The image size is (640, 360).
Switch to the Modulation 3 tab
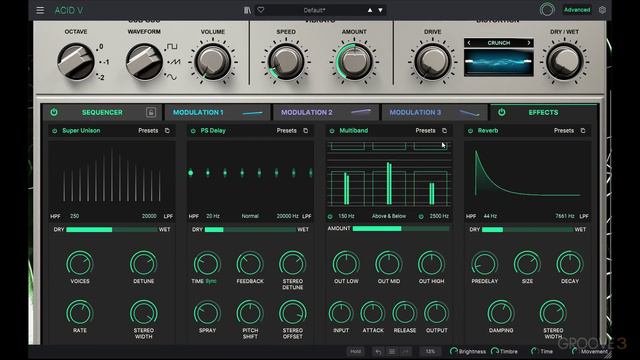point(435,112)
